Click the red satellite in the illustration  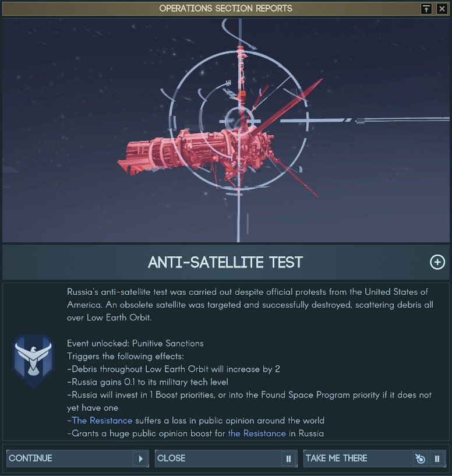pos(195,152)
